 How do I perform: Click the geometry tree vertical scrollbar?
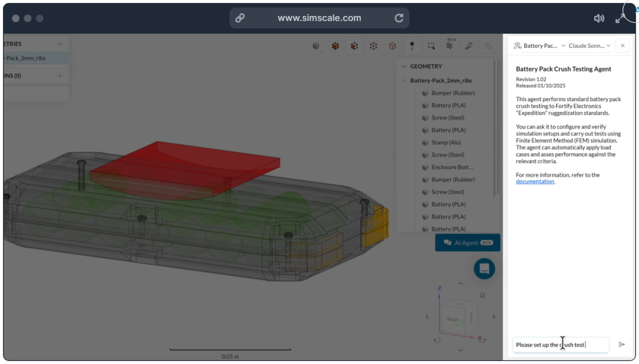tap(496, 128)
